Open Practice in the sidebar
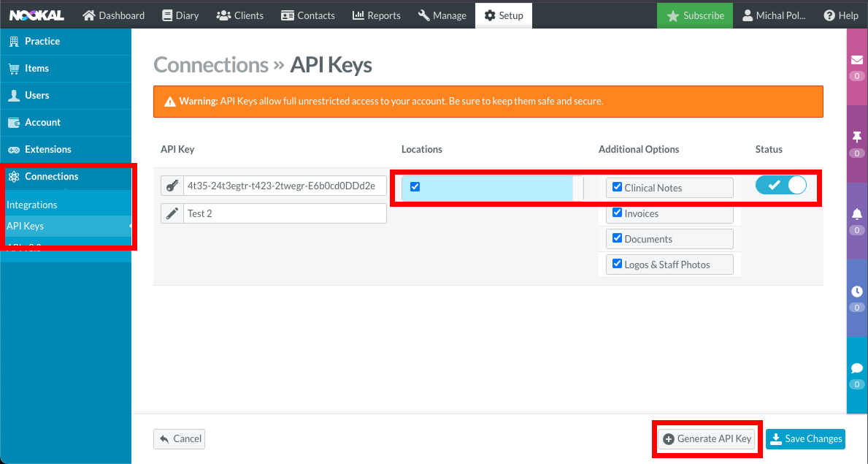Viewport: 868px width, 464px height. tap(66, 41)
